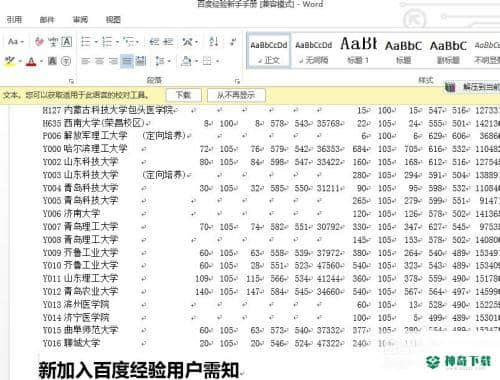This screenshot has height=380, width=500.
Task: Apply Character Border with the boxed A icon
Action: pyautogui.click(x=66, y=42)
